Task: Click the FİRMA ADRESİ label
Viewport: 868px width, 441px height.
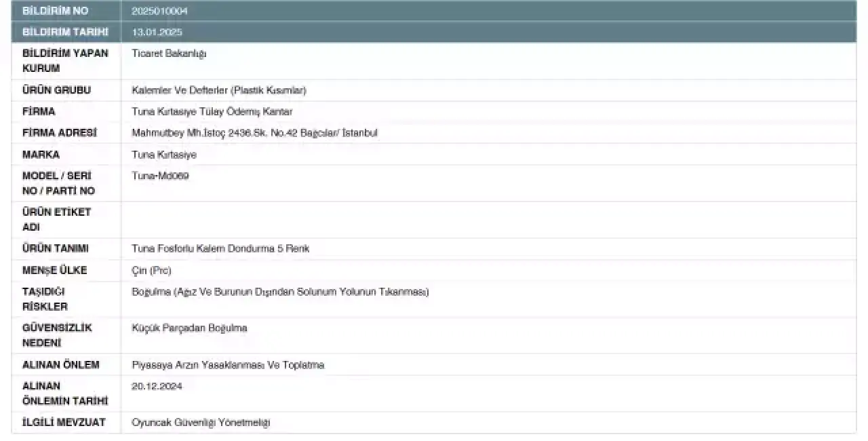Action: [60, 133]
